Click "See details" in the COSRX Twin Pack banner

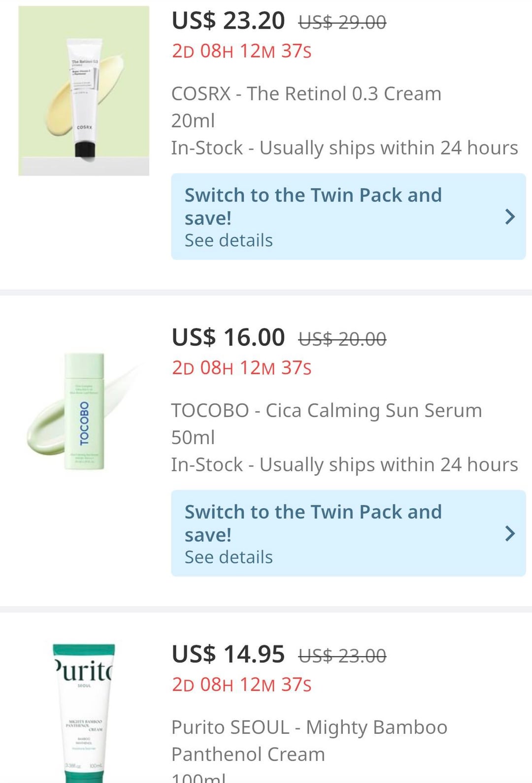pyautogui.click(x=229, y=241)
